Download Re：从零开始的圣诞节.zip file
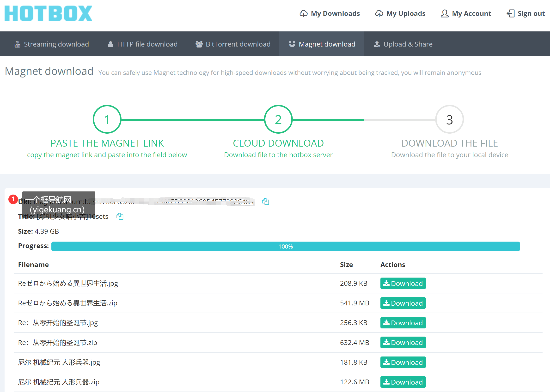Screen dimensions: 550x392 click(403, 343)
